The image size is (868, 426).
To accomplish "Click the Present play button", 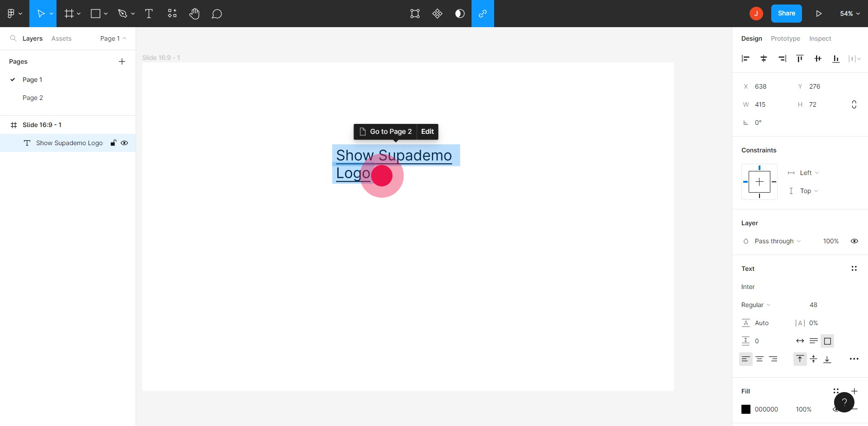I will click(819, 14).
